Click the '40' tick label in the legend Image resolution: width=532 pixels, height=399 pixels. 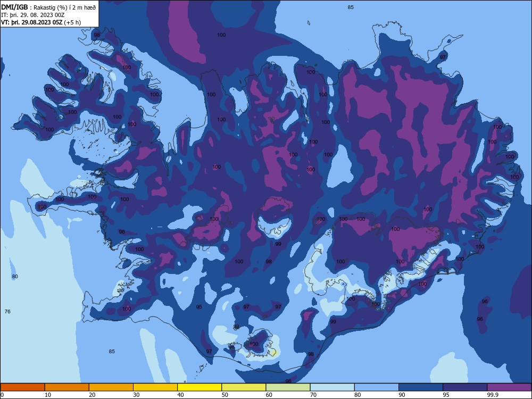click(180, 395)
